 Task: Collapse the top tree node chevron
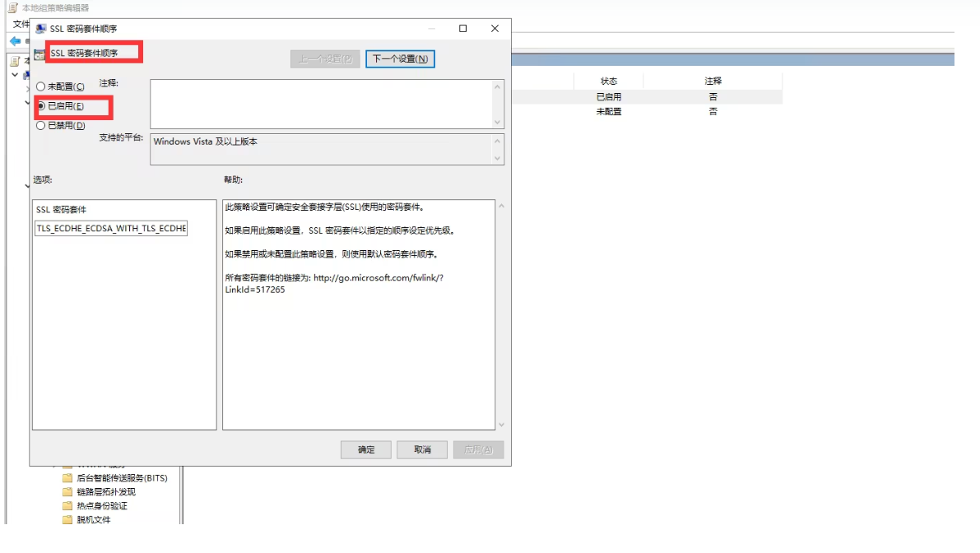15,75
